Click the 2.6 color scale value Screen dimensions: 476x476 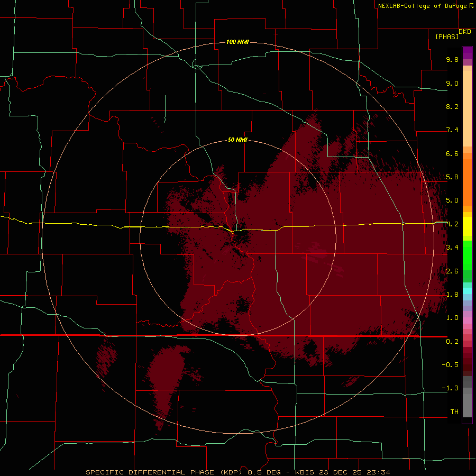tap(452, 271)
